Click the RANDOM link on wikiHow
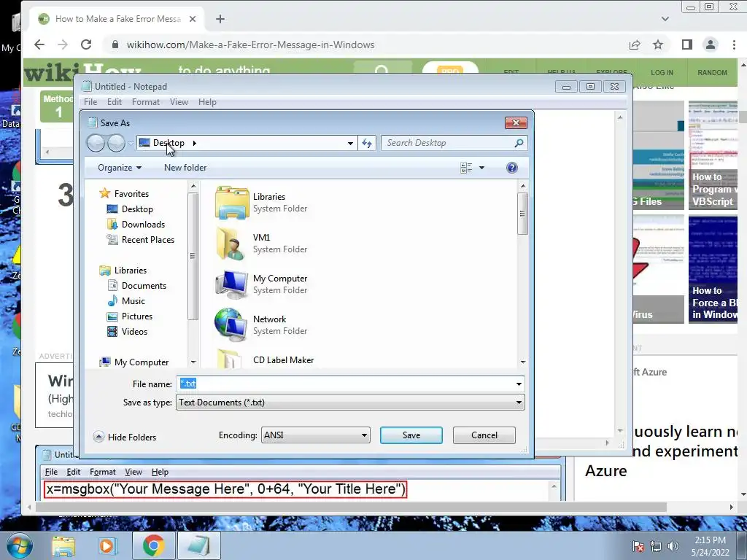 tap(712, 72)
